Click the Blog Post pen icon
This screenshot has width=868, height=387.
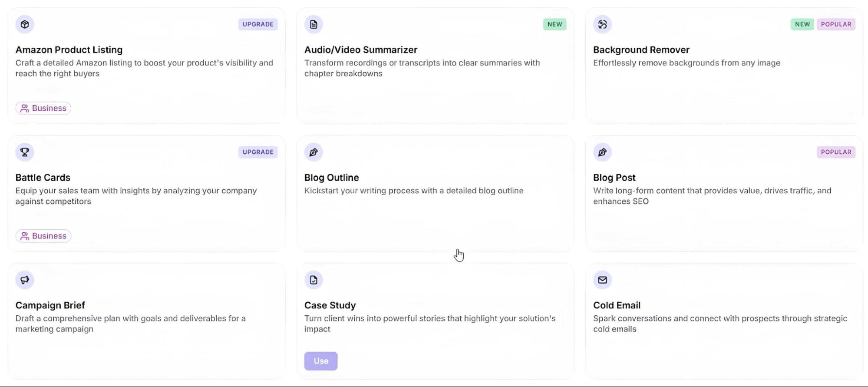(x=602, y=152)
